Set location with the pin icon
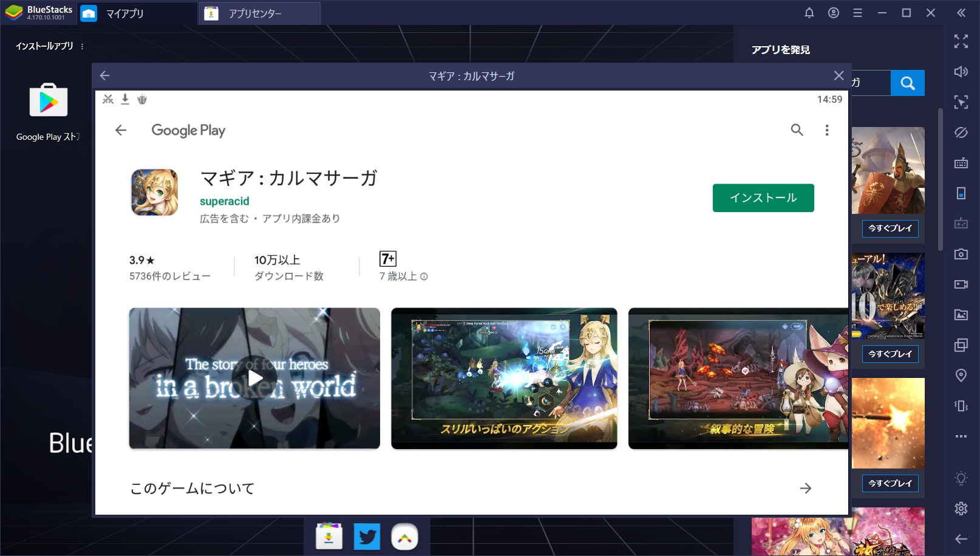Image resolution: width=980 pixels, height=556 pixels. tap(961, 376)
